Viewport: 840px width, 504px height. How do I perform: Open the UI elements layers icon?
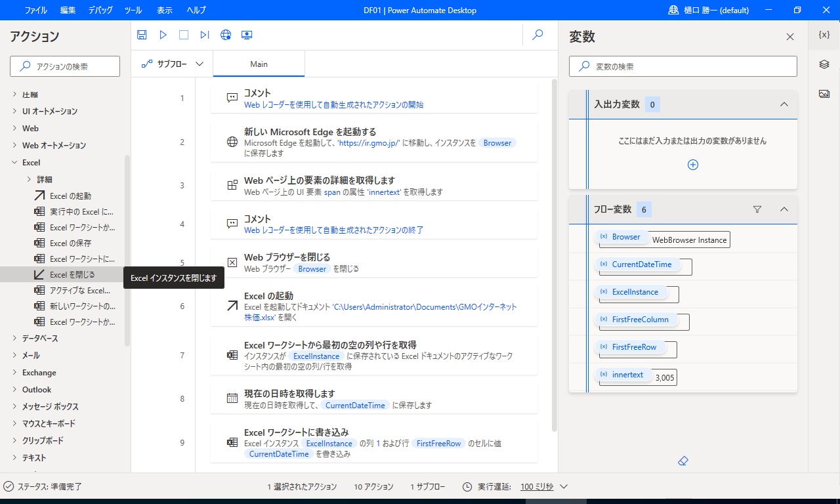[x=824, y=64]
